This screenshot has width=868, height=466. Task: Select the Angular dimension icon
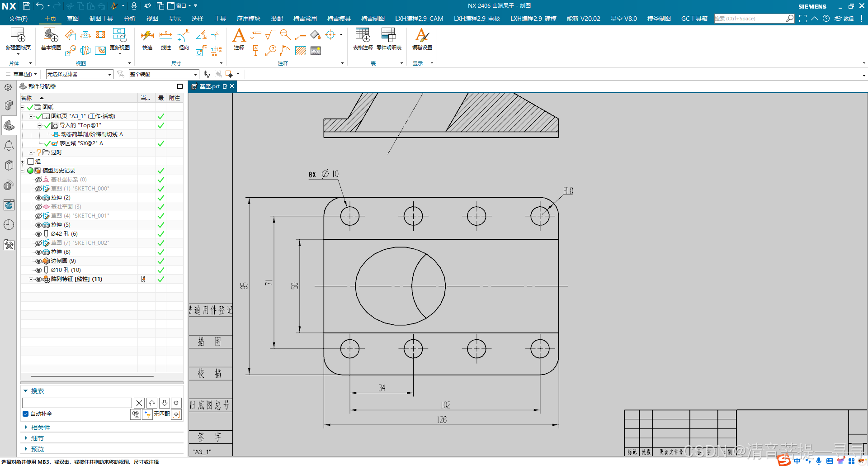click(x=202, y=35)
